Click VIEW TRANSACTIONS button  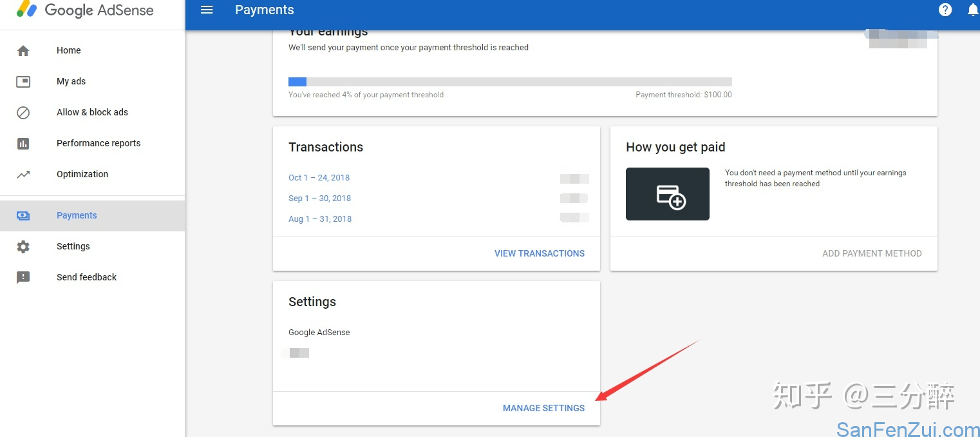coord(540,253)
